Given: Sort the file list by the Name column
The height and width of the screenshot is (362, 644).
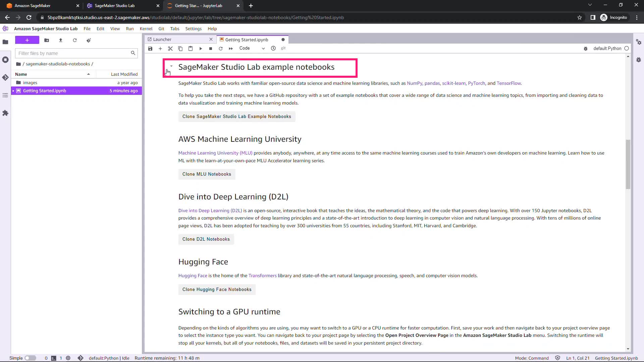Looking at the screenshot, I should click(21, 74).
